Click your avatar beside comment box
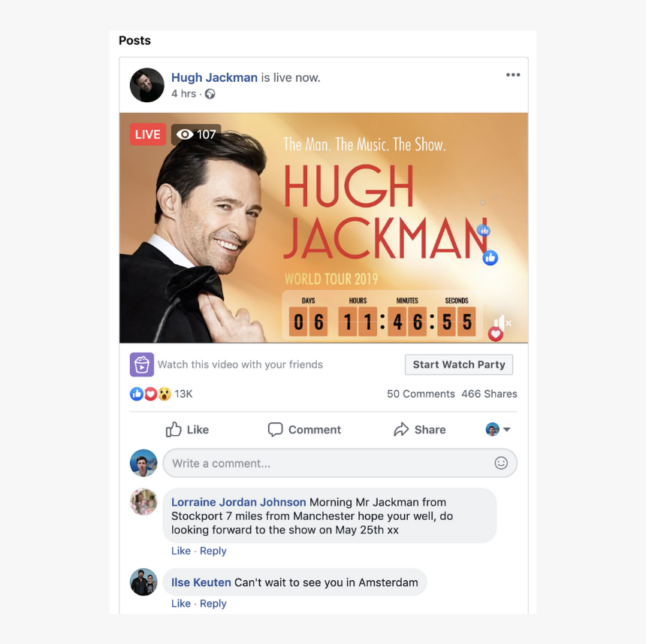Screen dimensions: 646x644 coord(143,463)
